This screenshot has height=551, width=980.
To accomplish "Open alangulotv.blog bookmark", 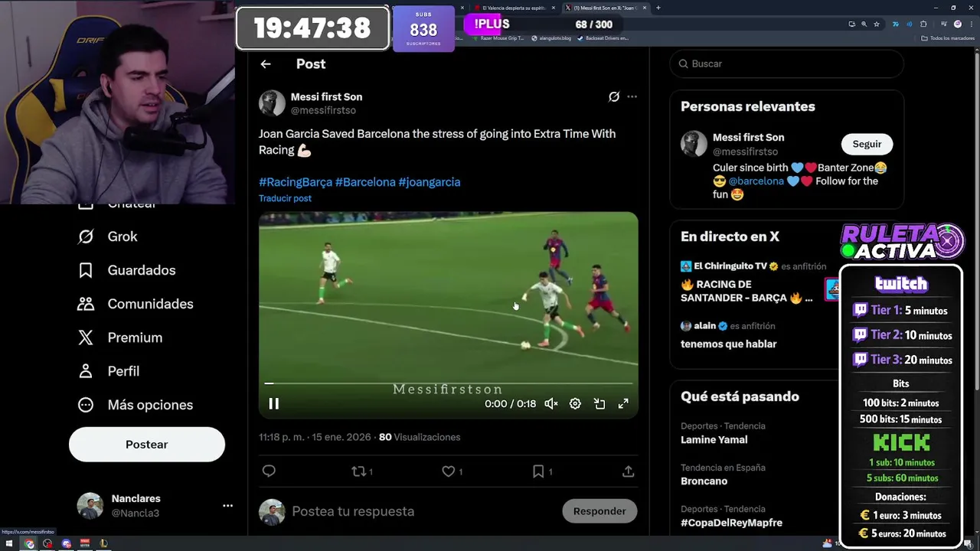I will coord(551,37).
